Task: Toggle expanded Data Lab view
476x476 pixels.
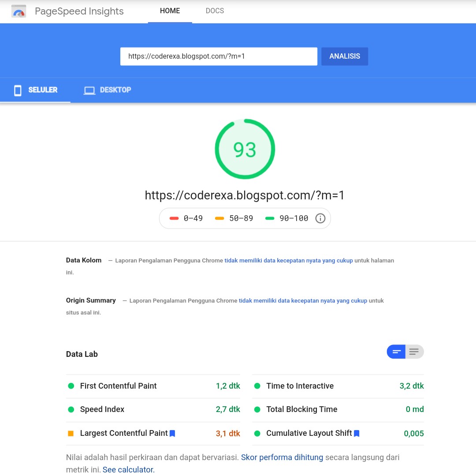Action: point(414,352)
